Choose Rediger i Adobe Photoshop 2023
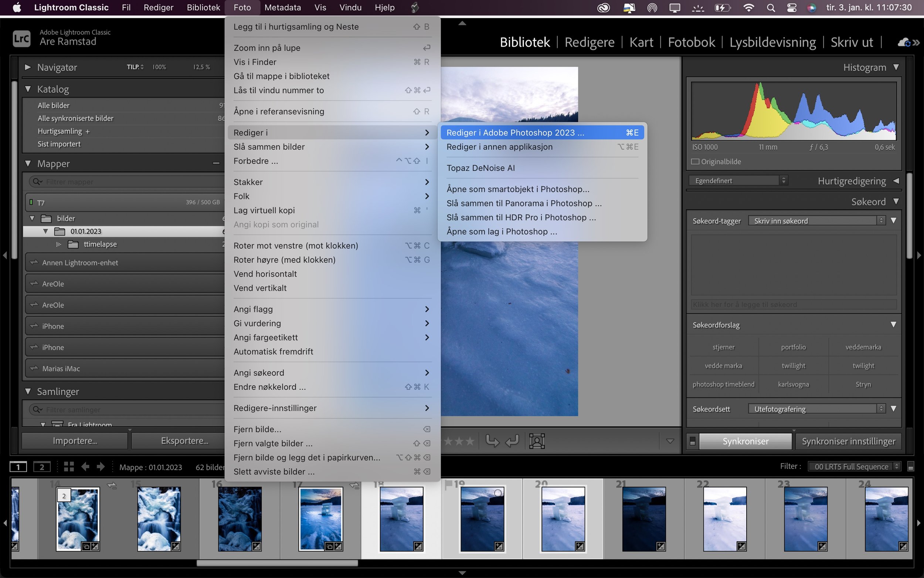 pos(542,133)
